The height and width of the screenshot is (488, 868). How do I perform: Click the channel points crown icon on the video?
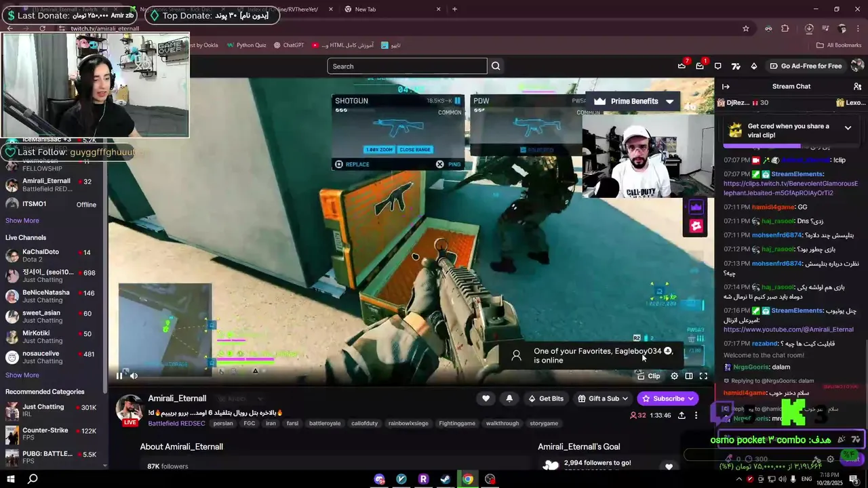click(x=696, y=207)
